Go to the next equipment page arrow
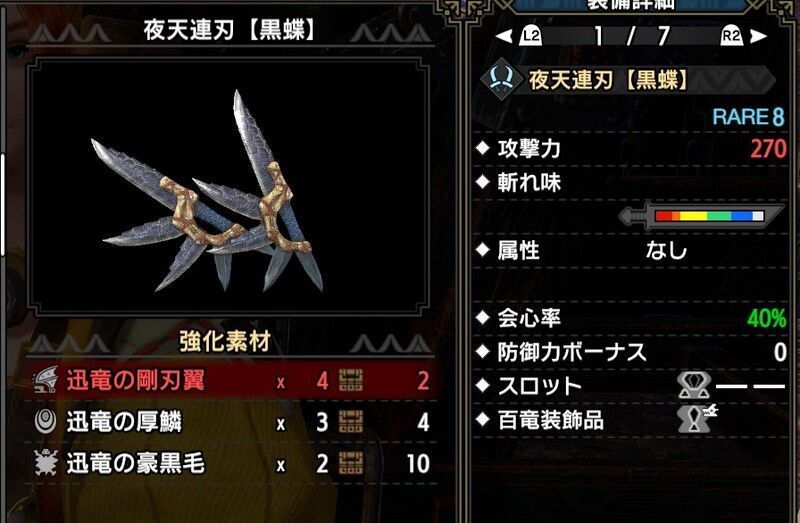The image size is (800, 523). pyautogui.click(x=759, y=36)
